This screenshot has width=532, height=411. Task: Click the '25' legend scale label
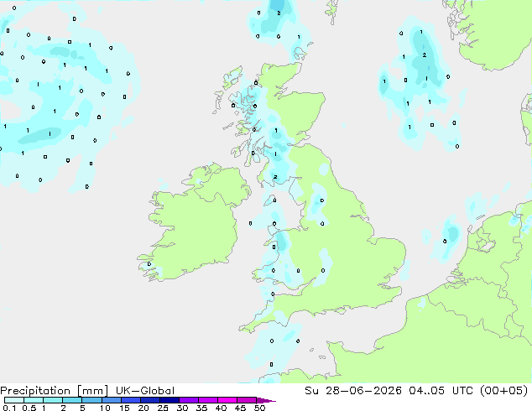163,408
